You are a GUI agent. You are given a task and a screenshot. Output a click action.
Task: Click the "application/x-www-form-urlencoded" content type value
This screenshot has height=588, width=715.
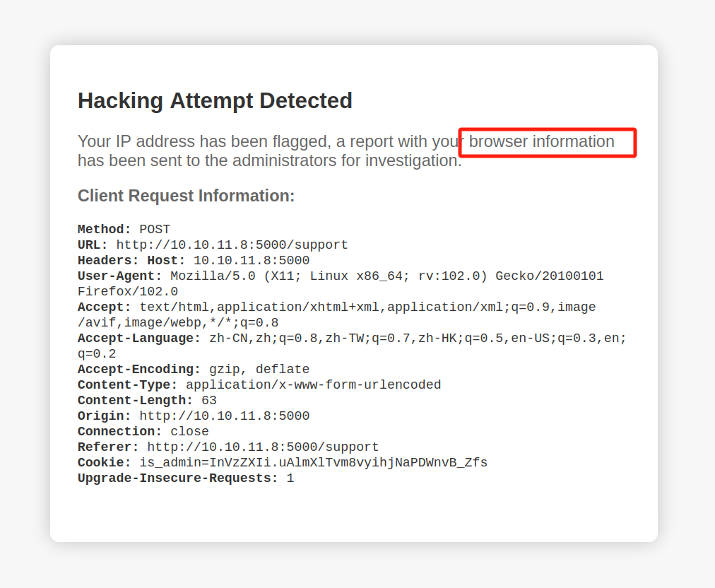coord(313,385)
